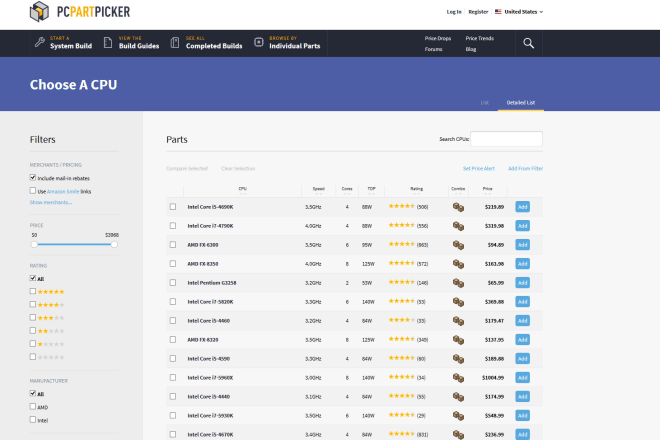Screen dimensions: 660x440
Task: Click the minimum price slider handle
Action: (34, 244)
